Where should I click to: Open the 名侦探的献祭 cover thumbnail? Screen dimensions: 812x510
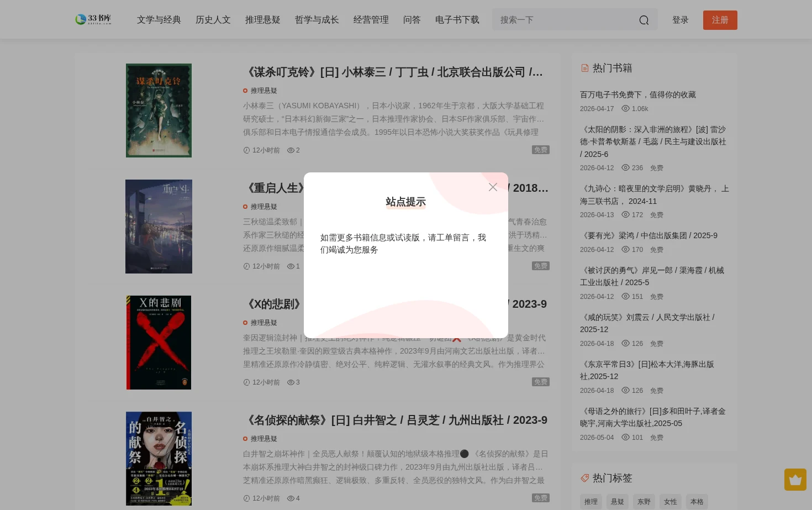click(x=159, y=459)
